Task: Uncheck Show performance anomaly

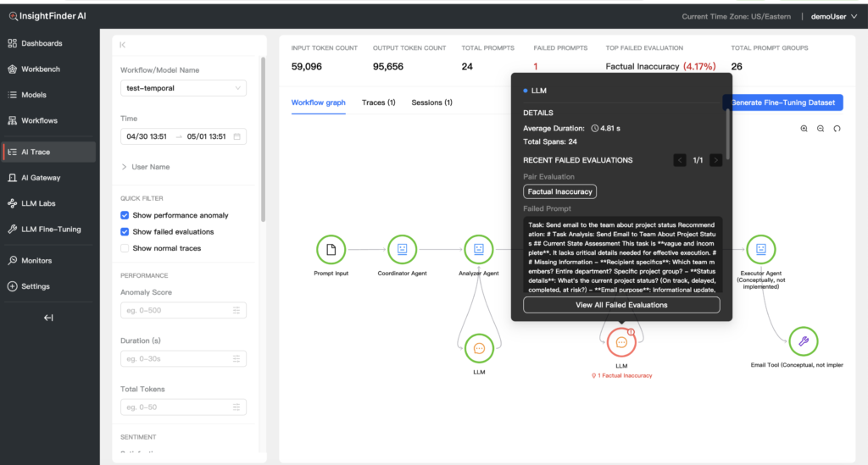Action: [x=125, y=215]
